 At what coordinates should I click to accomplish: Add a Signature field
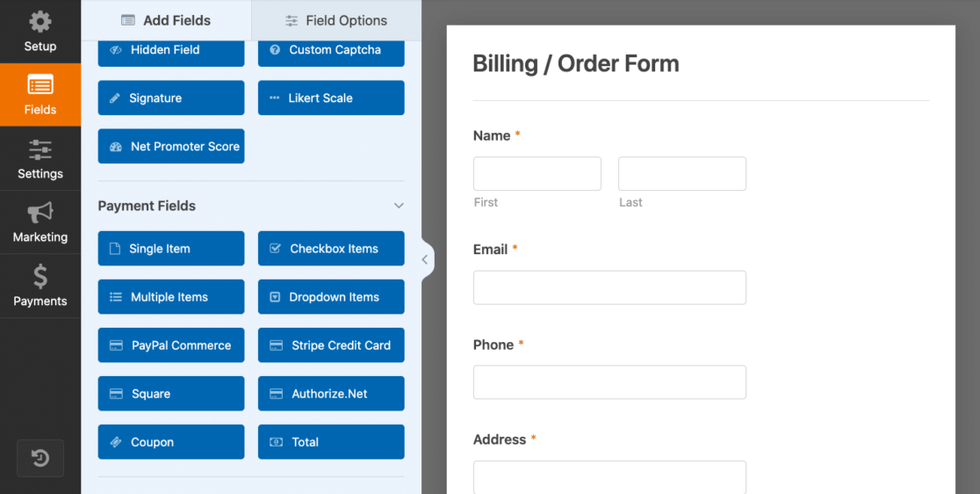[x=171, y=98]
